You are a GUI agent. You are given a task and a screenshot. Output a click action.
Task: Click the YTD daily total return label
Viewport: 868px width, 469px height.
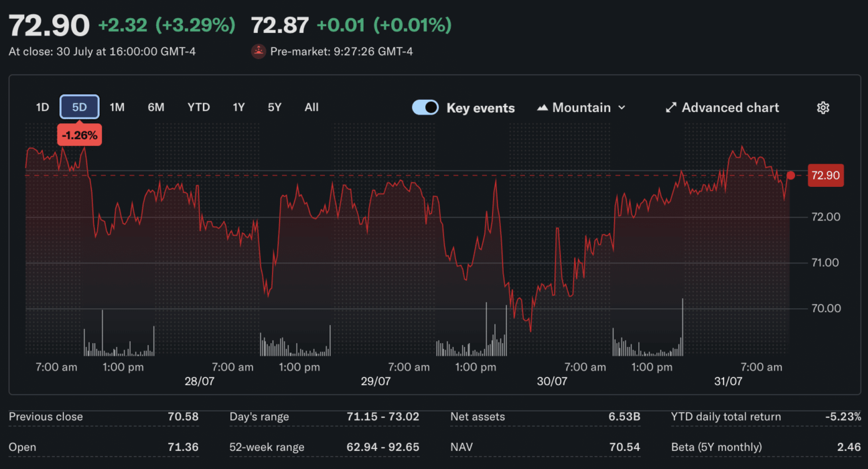[x=726, y=417]
